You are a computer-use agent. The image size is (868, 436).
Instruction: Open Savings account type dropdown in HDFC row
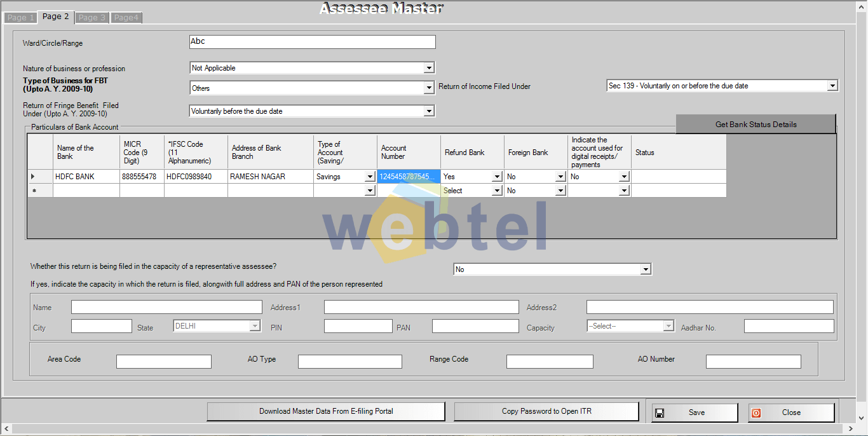370,177
